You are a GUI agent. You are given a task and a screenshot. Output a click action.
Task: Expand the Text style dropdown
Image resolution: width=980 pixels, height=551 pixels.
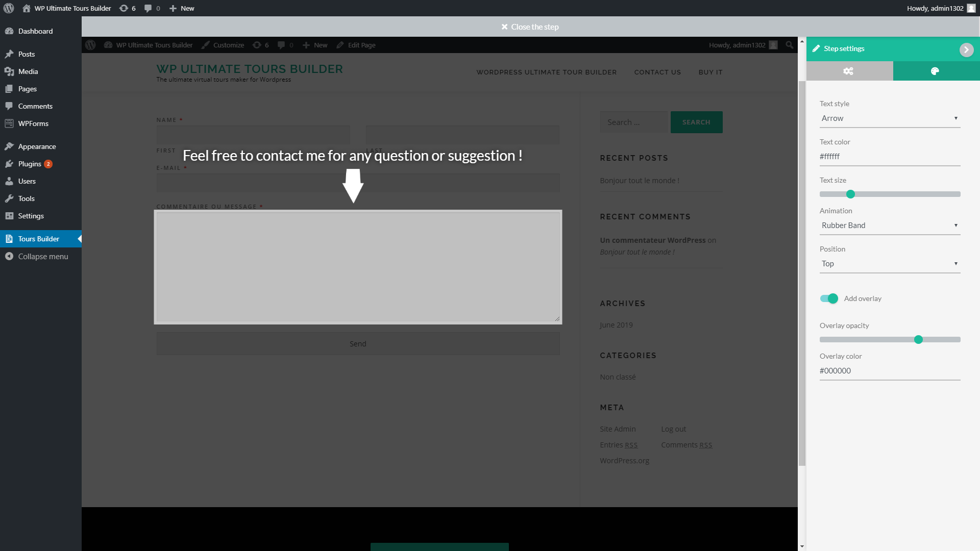[x=890, y=118]
